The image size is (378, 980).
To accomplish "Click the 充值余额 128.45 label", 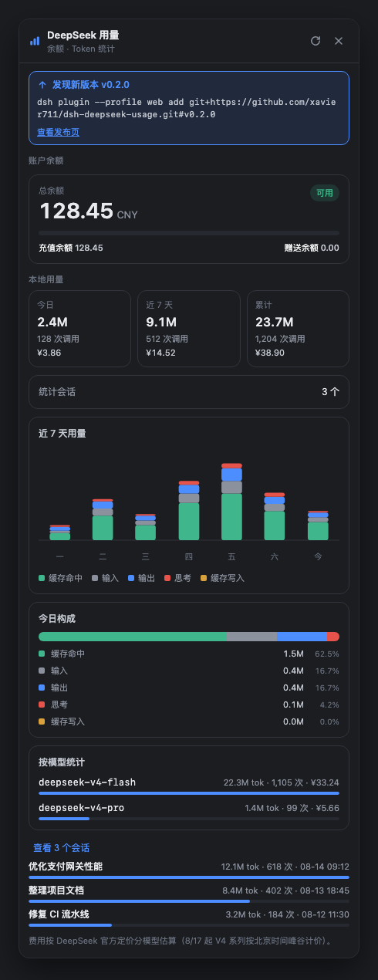I will (71, 248).
